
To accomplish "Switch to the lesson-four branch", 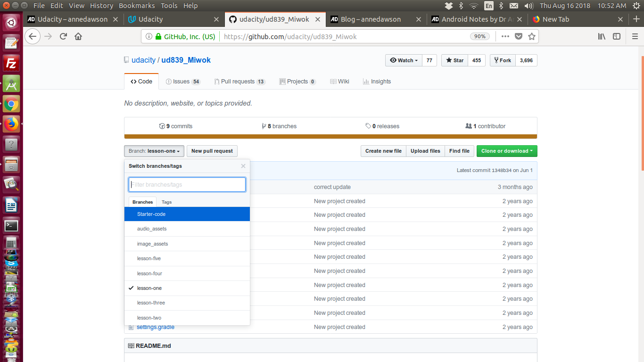I will click(x=187, y=273).
